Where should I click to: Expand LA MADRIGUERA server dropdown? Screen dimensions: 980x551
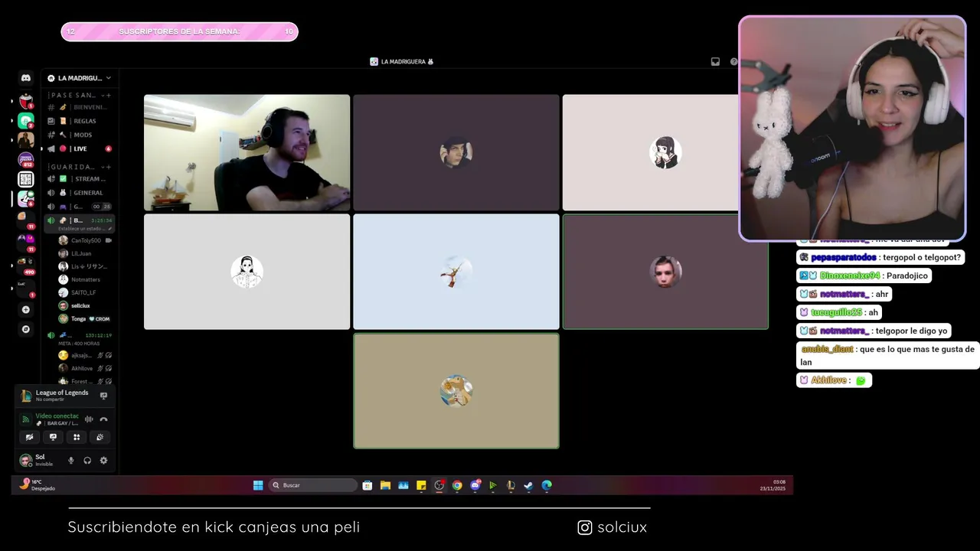pos(108,78)
